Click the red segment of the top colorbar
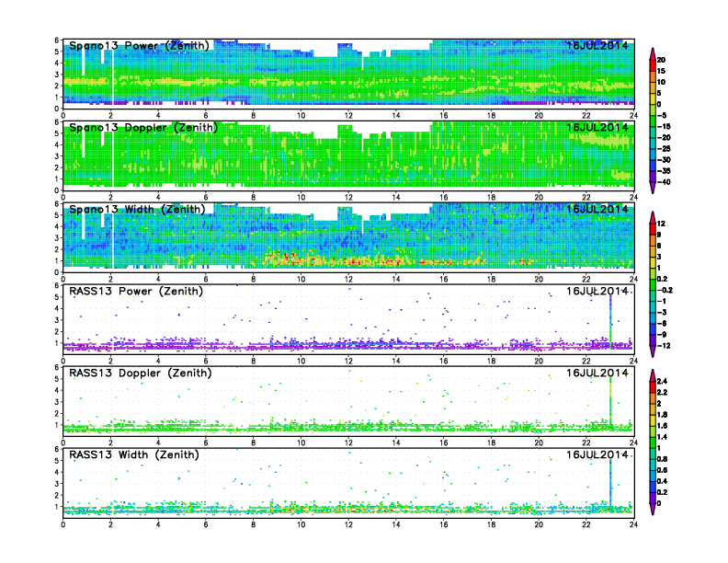Viewport: 728px width, 563px height. click(653, 65)
